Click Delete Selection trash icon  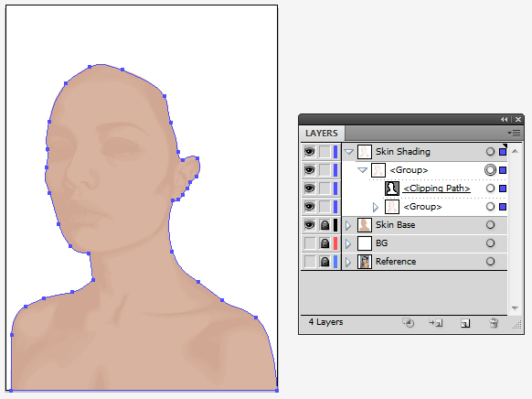pyautogui.click(x=494, y=323)
